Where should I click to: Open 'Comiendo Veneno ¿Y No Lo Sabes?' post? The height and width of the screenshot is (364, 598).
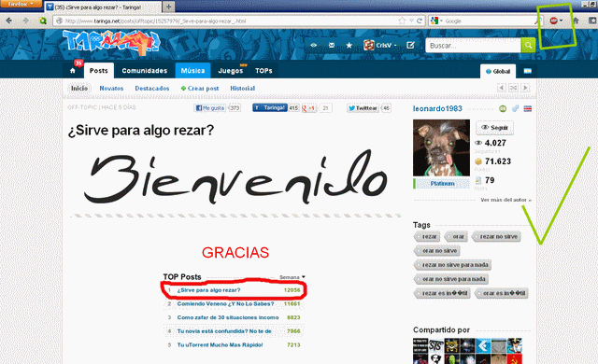pyautogui.click(x=225, y=304)
